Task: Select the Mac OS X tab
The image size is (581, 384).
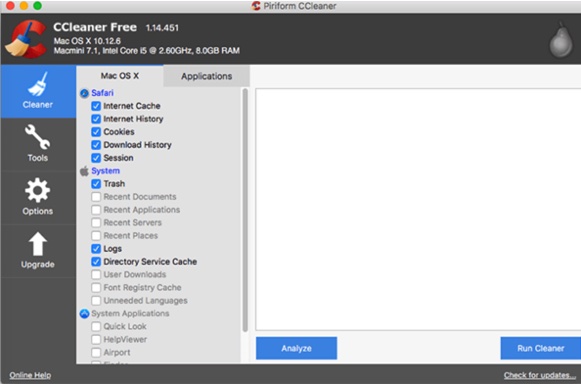Action: (120, 76)
